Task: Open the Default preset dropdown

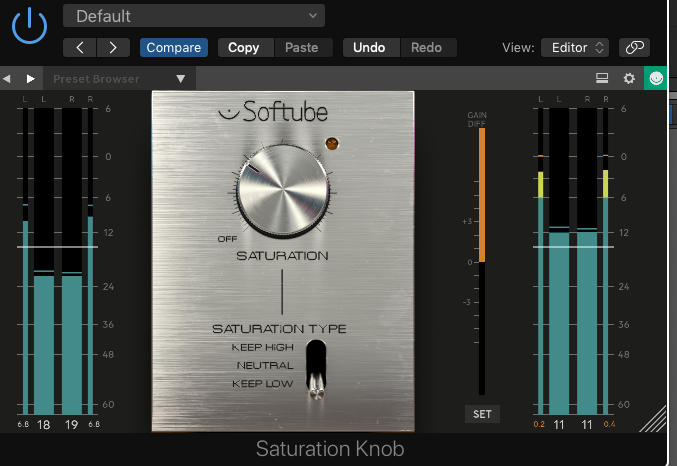Action: click(194, 16)
